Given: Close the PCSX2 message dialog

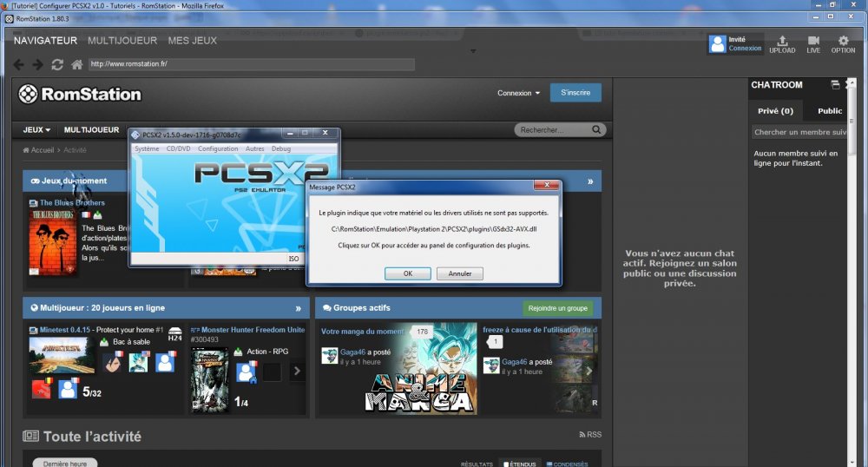Looking at the screenshot, I should 546,186.
